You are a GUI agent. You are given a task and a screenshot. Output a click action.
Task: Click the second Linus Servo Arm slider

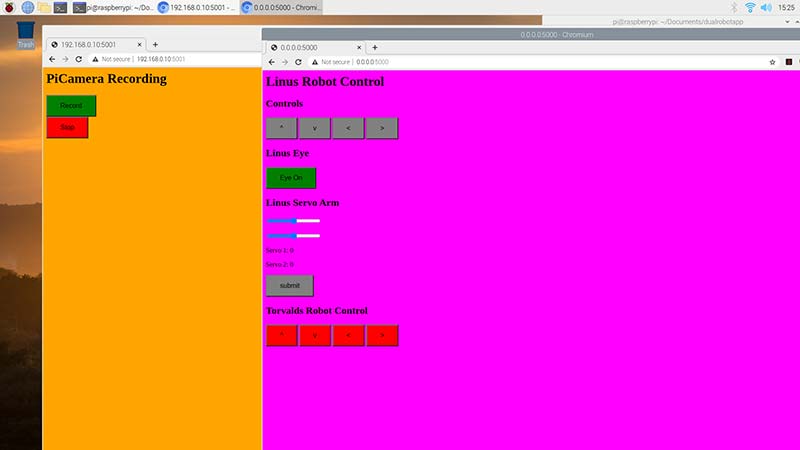293,236
